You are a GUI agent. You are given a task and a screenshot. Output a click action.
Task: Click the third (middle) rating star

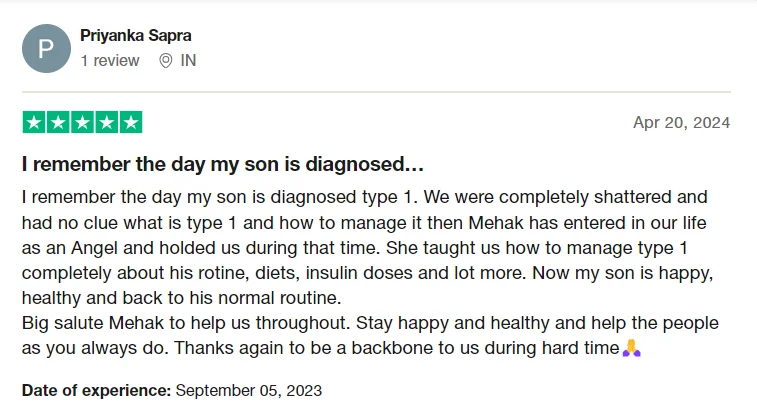pos(82,123)
